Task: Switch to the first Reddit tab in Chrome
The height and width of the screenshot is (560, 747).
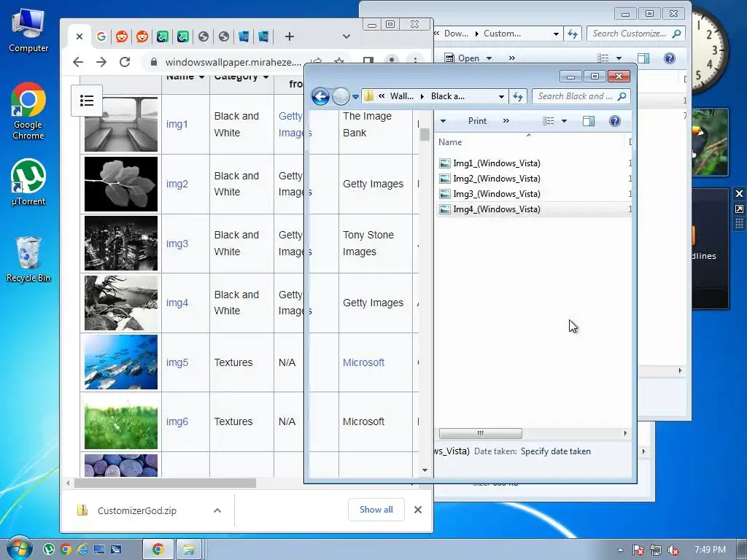Action: point(122,36)
